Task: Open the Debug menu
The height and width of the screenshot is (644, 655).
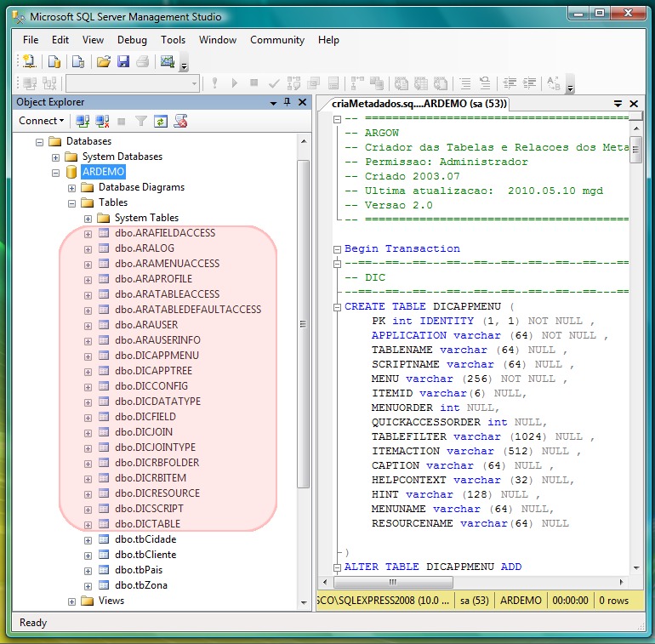Action: pos(132,40)
